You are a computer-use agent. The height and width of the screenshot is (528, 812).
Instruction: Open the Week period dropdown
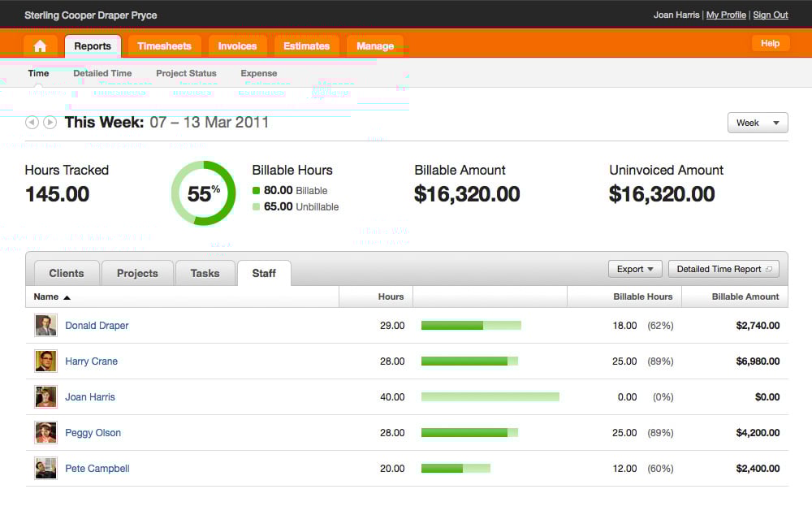(x=758, y=123)
